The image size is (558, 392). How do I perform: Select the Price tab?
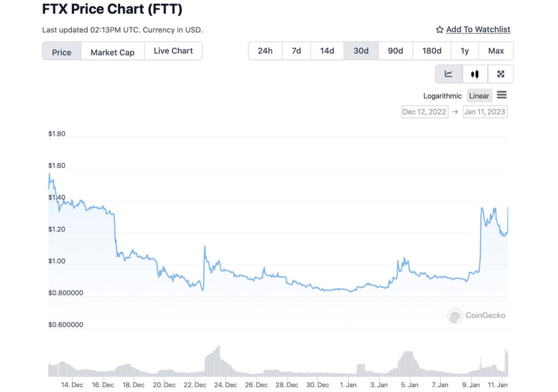62,52
